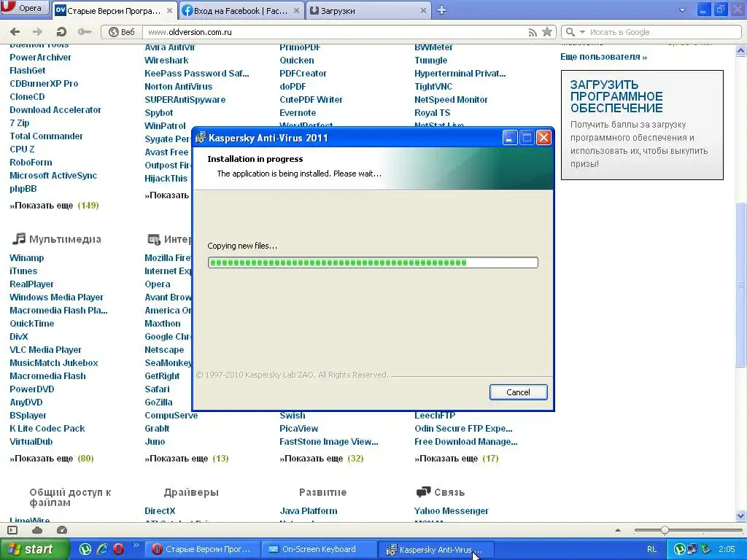This screenshot has width=747, height=560.
Task: Show more utilities via Показать еще (149)
Action: click(54, 205)
